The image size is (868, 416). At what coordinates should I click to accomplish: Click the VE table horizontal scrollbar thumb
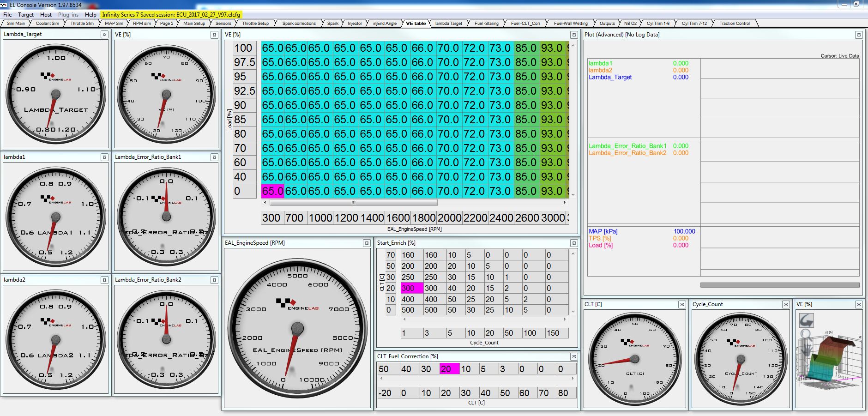353,203
